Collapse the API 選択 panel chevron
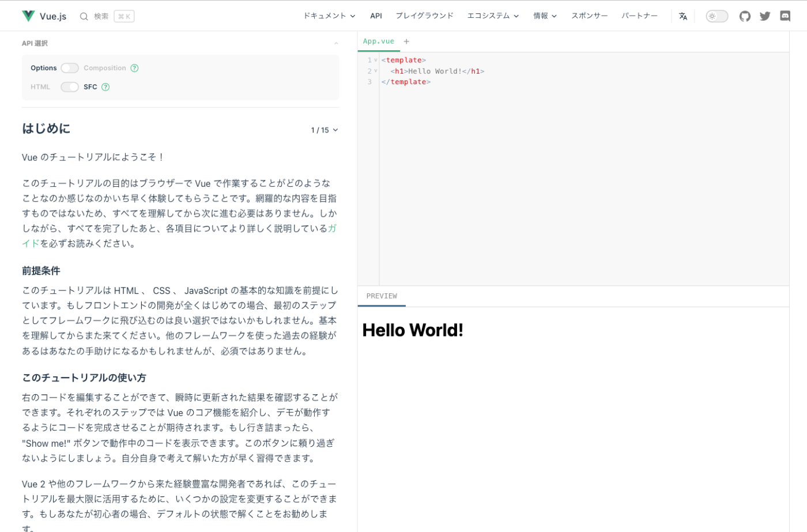 pyautogui.click(x=336, y=43)
